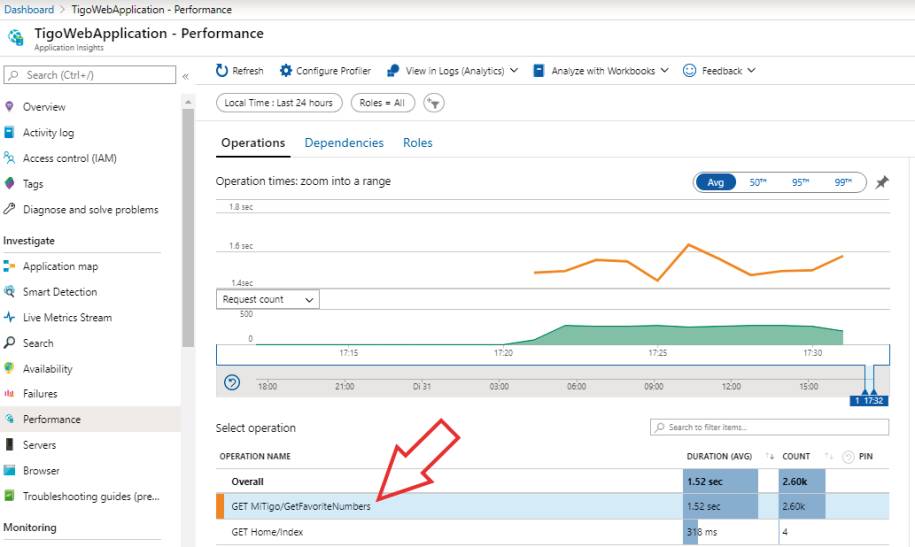Click the sidebar vertical scrollbar thumb
Viewport: 915px width, 547px height.
[x=188, y=228]
